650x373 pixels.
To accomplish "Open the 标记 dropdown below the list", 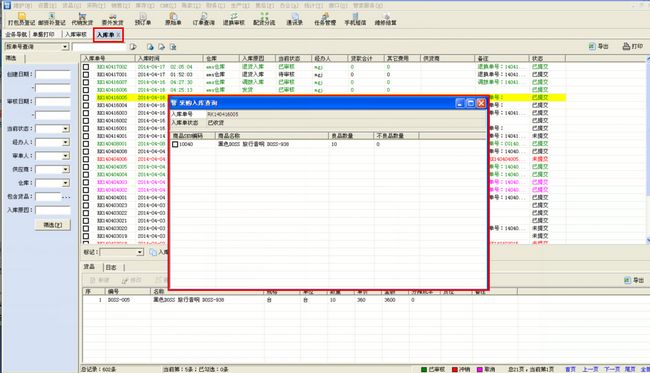I will pyautogui.click(x=140, y=252).
